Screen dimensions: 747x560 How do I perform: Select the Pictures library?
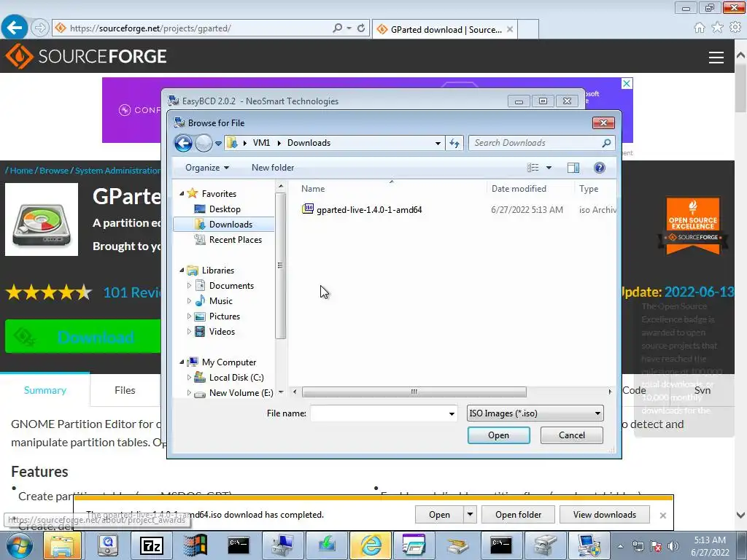224,316
